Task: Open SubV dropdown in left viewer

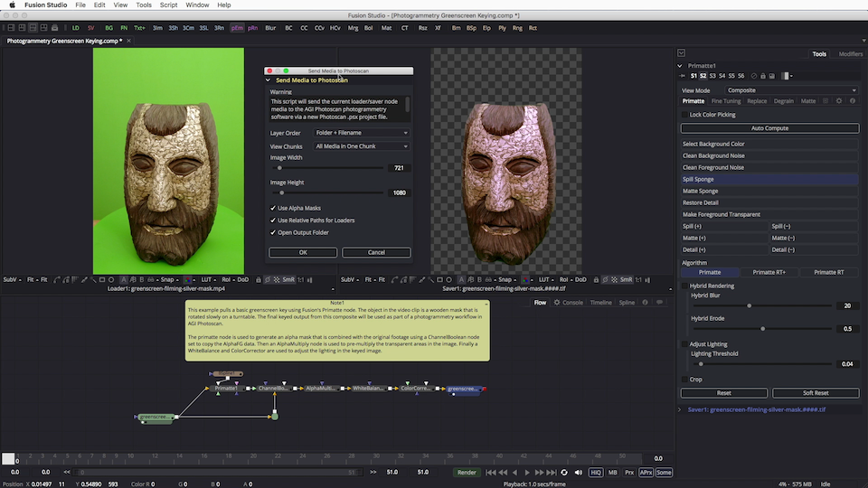Action: point(12,279)
